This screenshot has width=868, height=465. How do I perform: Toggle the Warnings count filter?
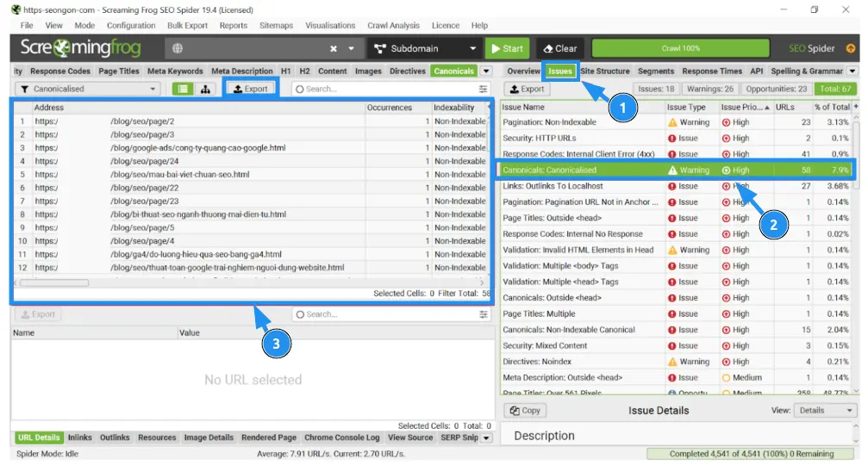point(710,89)
